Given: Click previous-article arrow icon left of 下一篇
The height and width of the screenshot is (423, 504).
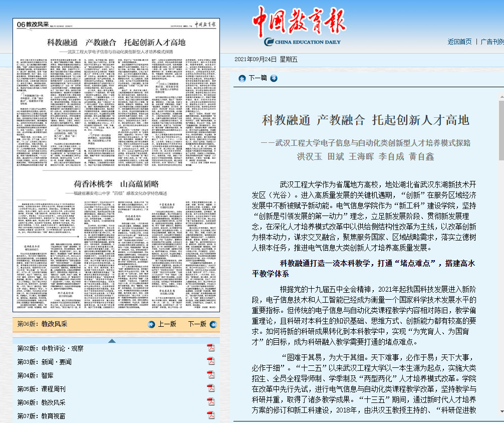Looking at the screenshot, I should click(x=242, y=78).
